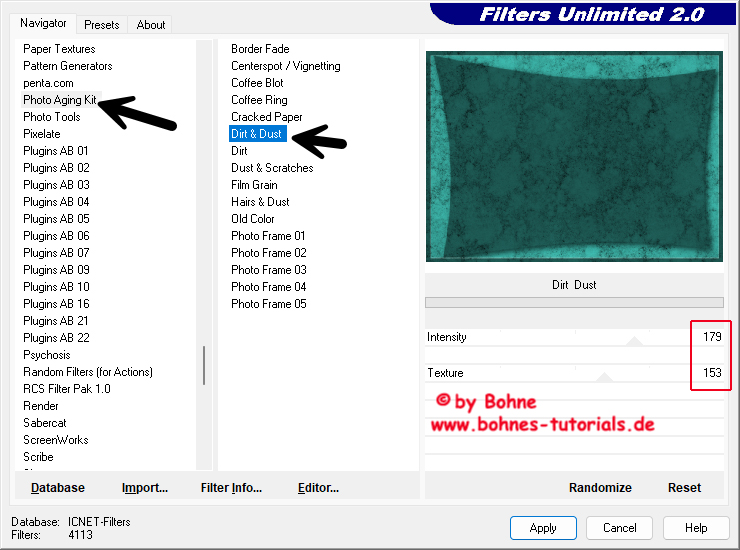Image resolution: width=740 pixels, height=550 pixels.
Task: Open the Database menu button
Action: (x=58, y=488)
